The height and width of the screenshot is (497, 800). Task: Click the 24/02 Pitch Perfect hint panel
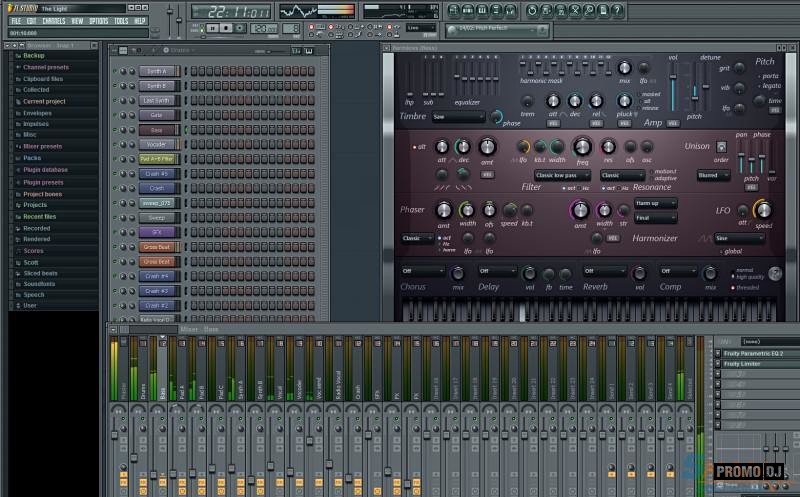pos(497,31)
